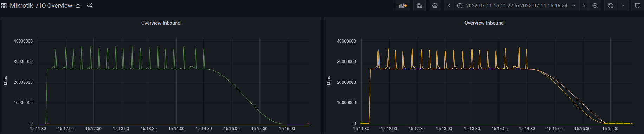Share the dashboard via share icon
Viewport: 644px width, 134px height.
point(90,6)
